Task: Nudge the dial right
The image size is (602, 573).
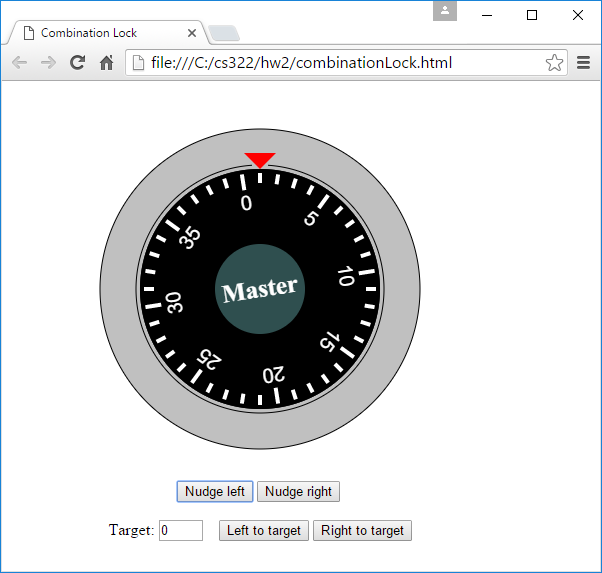Action: pyautogui.click(x=298, y=492)
